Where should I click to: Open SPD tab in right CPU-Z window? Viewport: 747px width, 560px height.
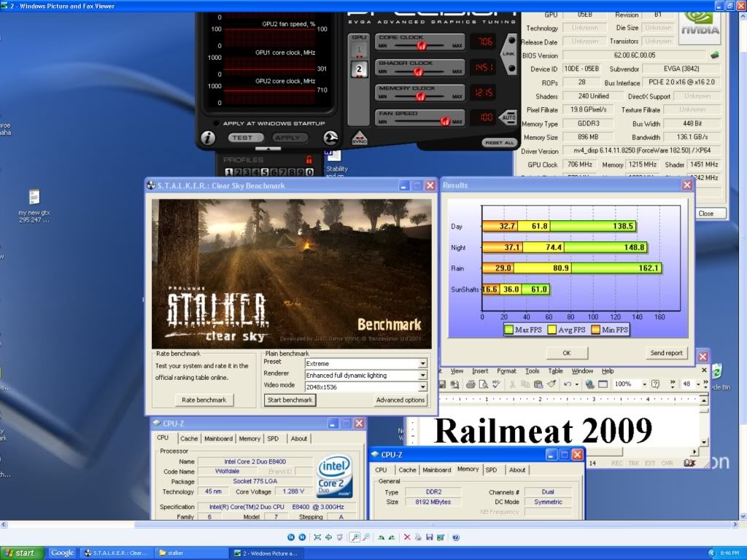(491, 470)
